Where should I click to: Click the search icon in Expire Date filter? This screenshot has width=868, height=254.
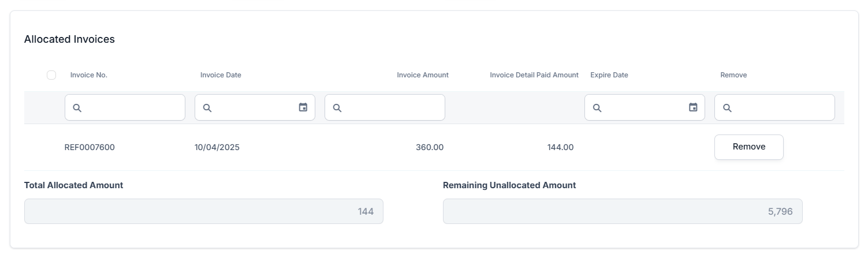click(597, 108)
